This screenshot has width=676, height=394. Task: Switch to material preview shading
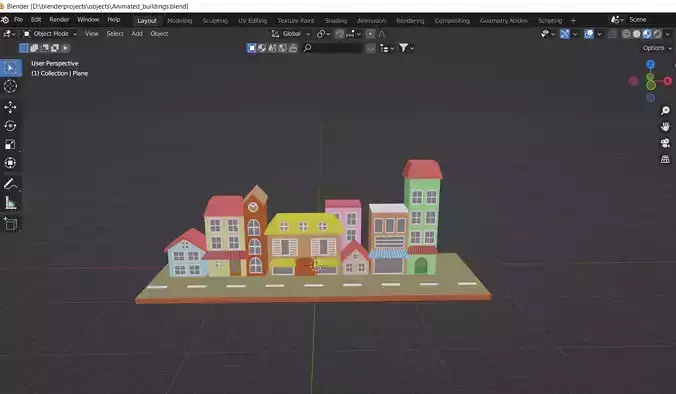pos(647,34)
